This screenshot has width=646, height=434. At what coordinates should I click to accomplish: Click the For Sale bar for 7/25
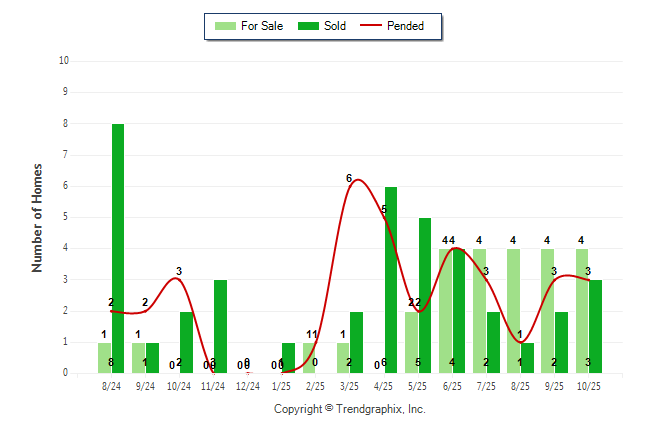(480, 310)
